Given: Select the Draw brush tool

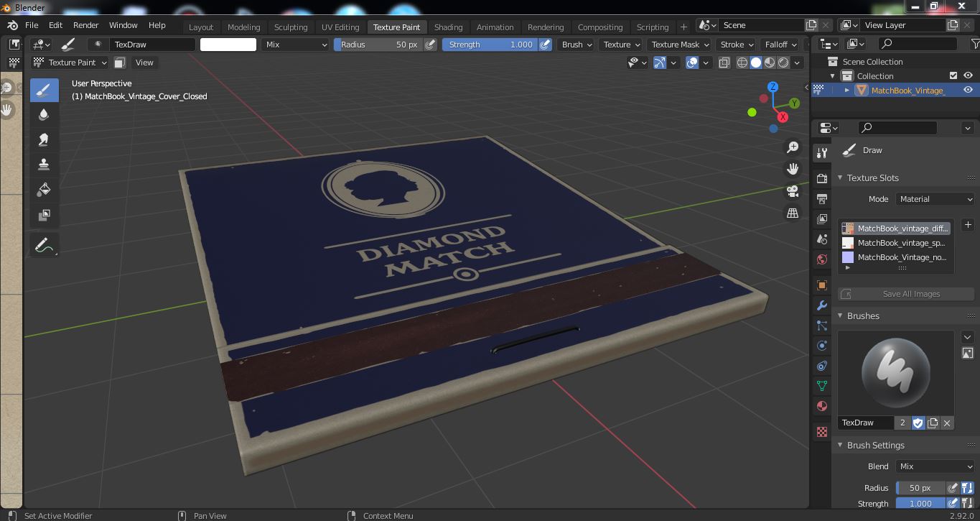Looking at the screenshot, I should [x=45, y=90].
